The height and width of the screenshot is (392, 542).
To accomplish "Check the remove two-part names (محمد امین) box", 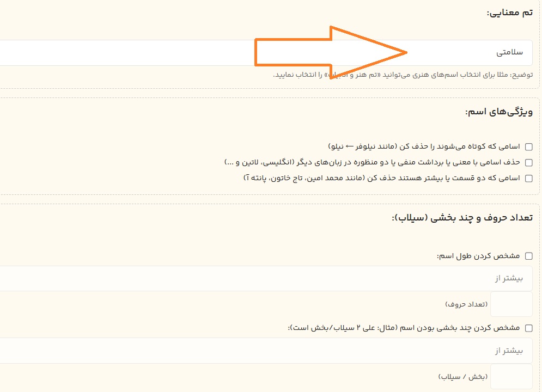I will (x=528, y=178).
